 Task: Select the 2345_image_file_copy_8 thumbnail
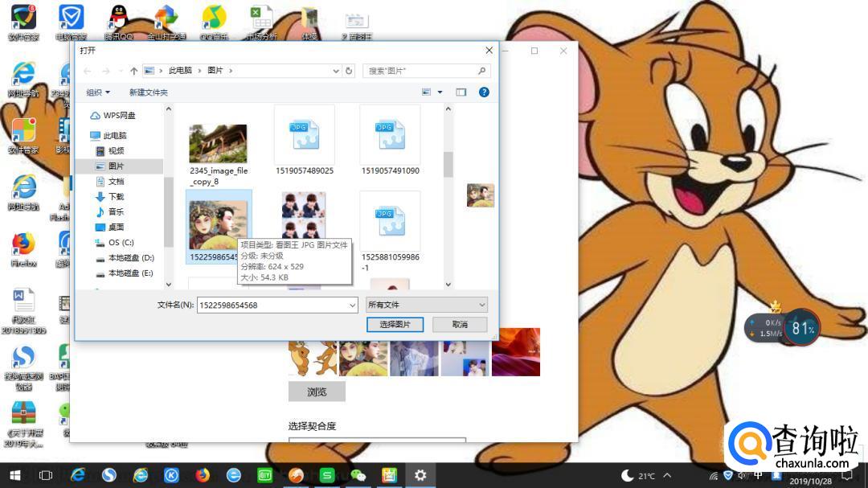[x=218, y=144]
